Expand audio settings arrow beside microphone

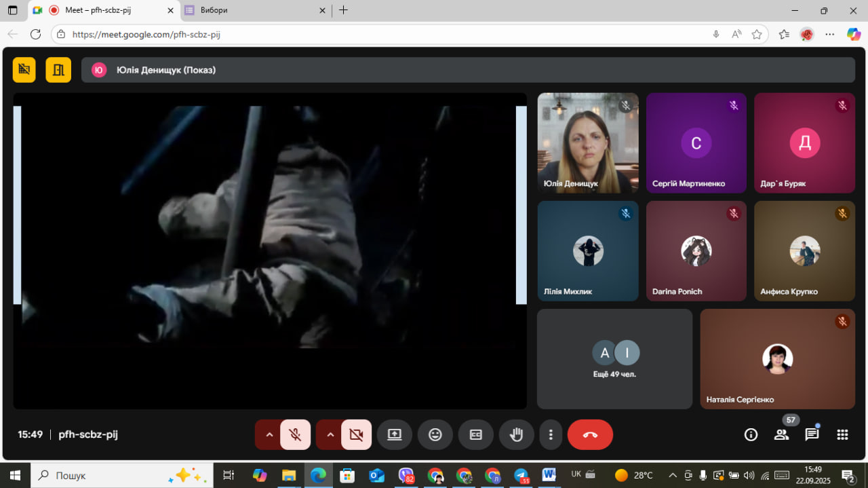point(269,435)
